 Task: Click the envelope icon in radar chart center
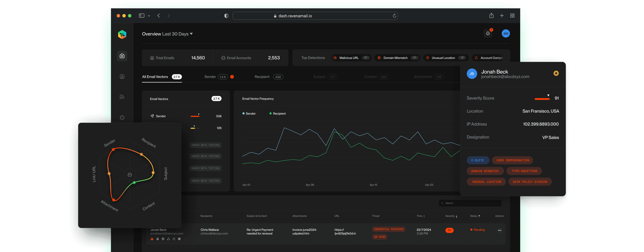tap(129, 175)
